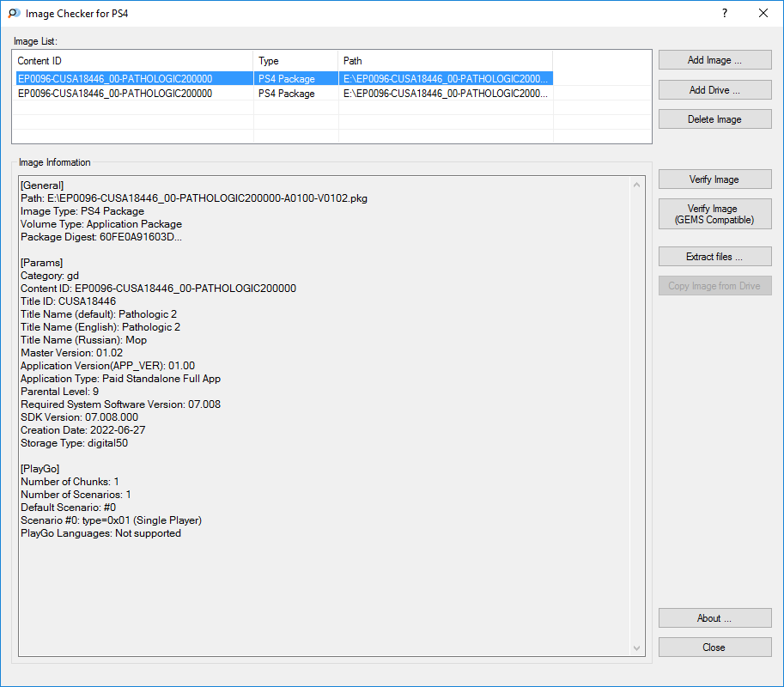784x687 pixels.
Task: Click scroll down arrow in Image Information
Action: 636,648
